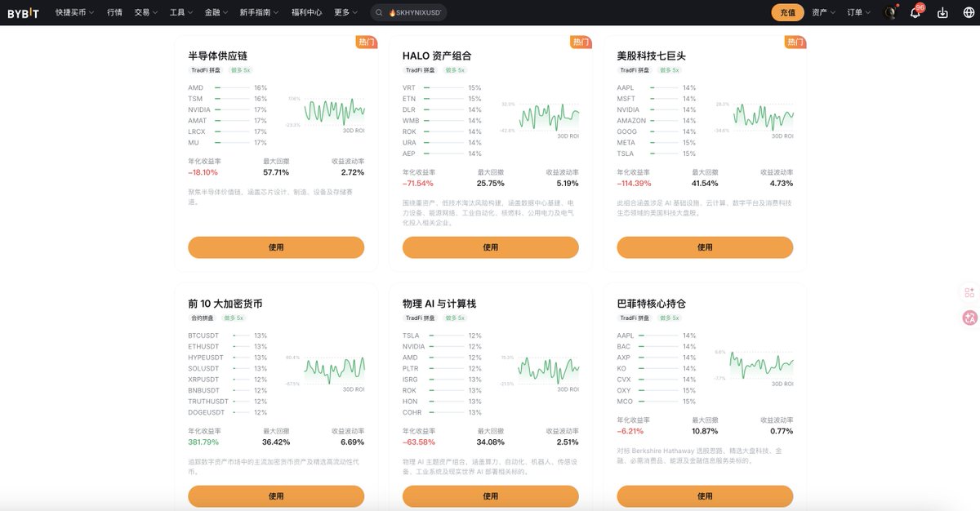Click the 0.77% volatility value
Image resolution: width=980 pixels, height=511 pixels.
[x=782, y=431]
